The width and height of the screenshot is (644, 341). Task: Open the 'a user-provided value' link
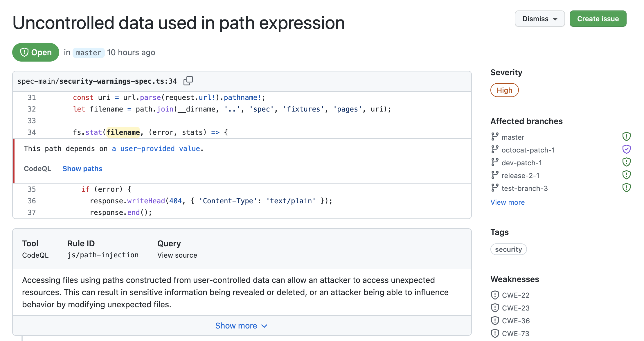coord(156,149)
